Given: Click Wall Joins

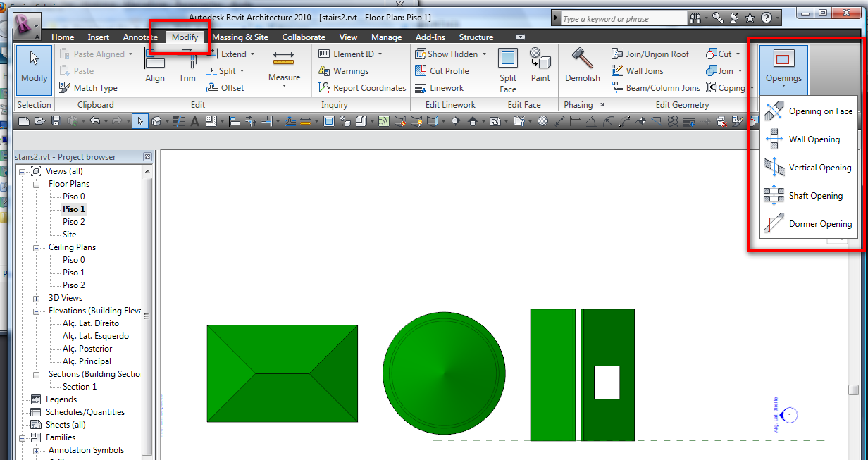Looking at the screenshot, I should point(638,71).
